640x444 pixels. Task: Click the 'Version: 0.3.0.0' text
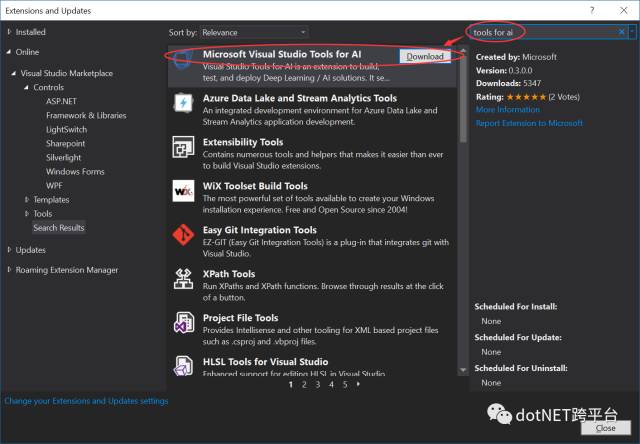click(x=504, y=71)
